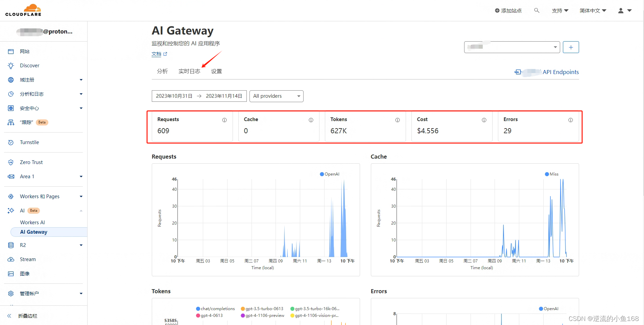644x325 pixels.
Task: Click the account email name in sidebar
Action: click(x=44, y=31)
